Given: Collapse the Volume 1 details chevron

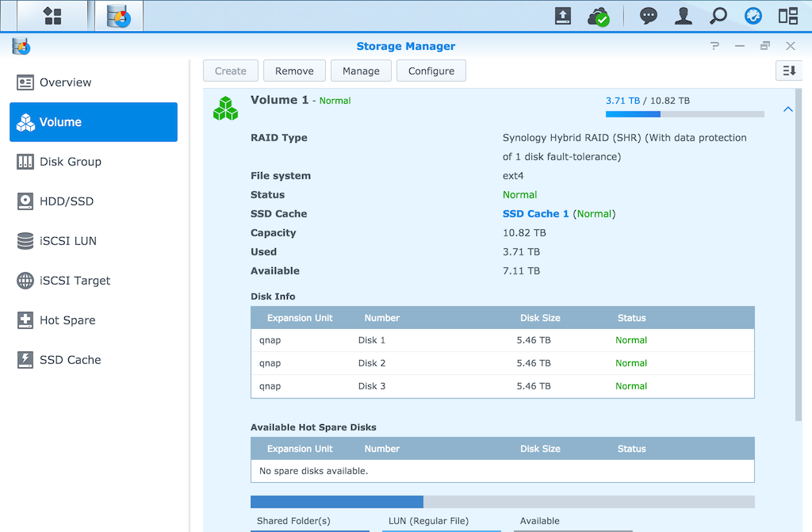Looking at the screenshot, I should [787, 109].
